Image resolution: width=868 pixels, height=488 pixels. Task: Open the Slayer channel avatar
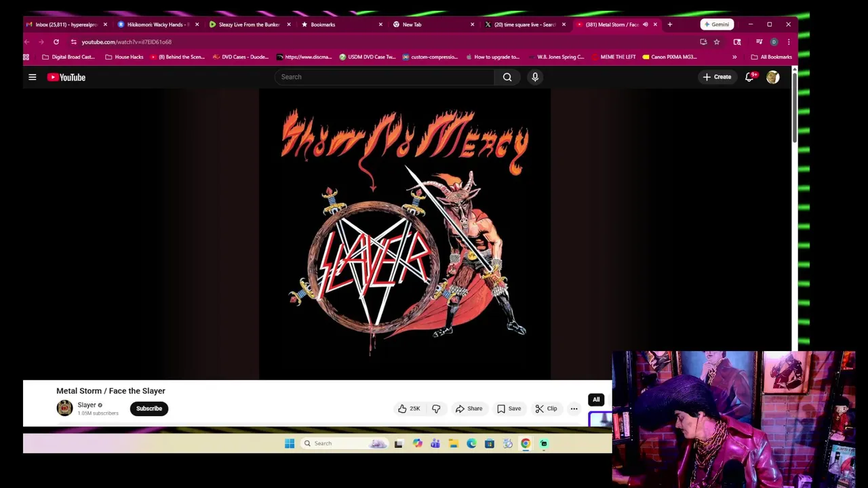[64, 408]
